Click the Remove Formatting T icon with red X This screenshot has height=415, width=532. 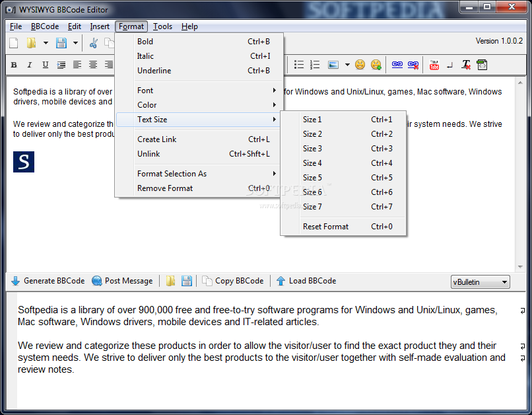[x=466, y=65]
